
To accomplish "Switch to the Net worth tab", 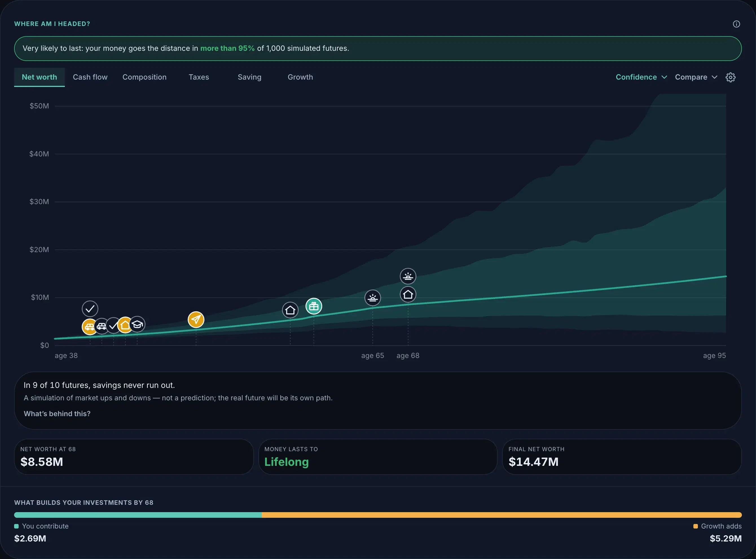I will pos(39,77).
